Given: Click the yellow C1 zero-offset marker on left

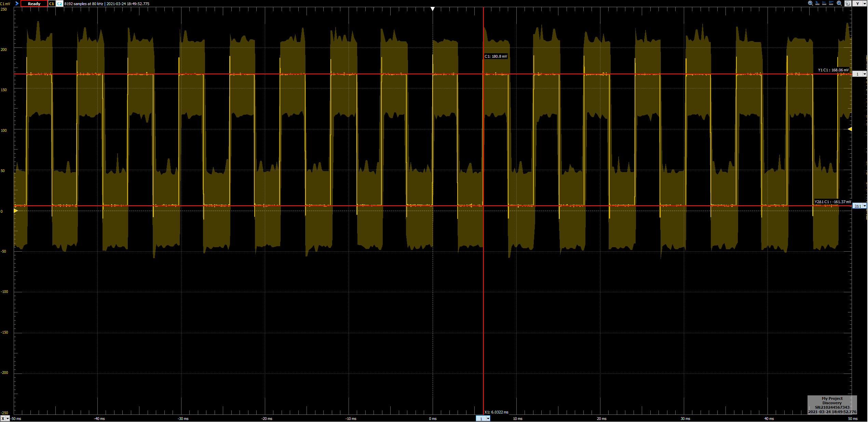Looking at the screenshot, I should click(16, 211).
